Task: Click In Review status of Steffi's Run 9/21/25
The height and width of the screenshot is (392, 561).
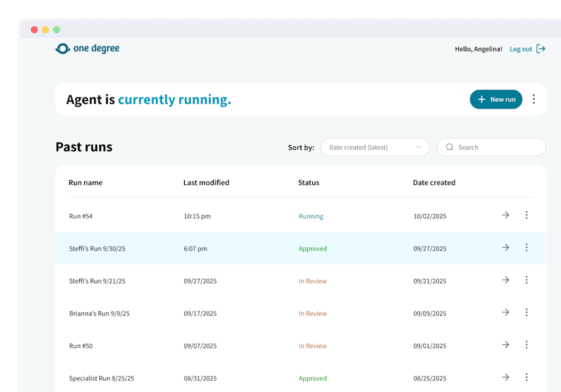Action: pyautogui.click(x=313, y=281)
